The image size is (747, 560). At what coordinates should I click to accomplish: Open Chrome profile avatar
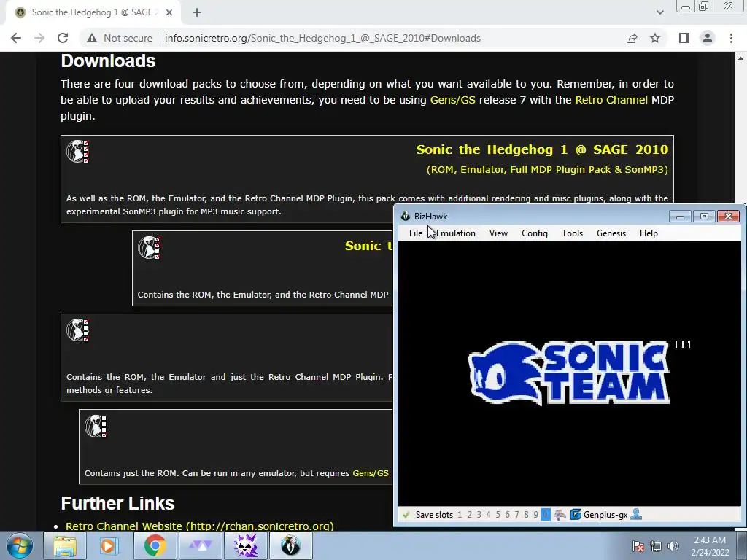point(708,38)
